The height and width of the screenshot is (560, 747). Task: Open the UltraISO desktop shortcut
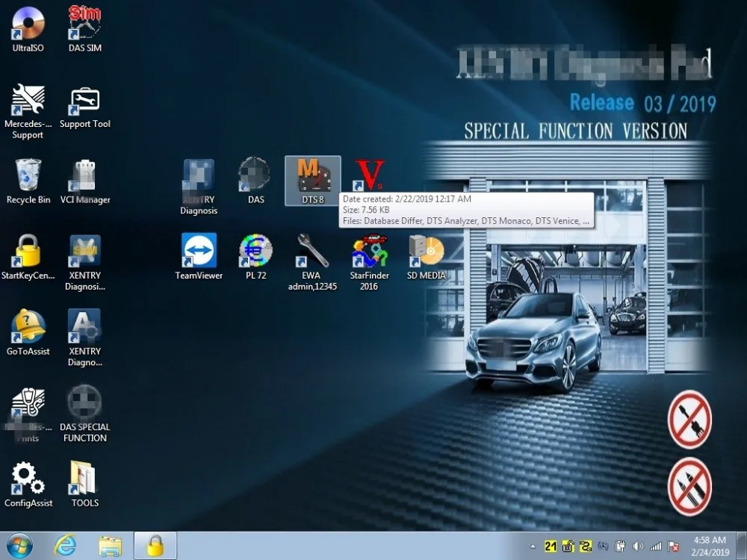point(28,26)
